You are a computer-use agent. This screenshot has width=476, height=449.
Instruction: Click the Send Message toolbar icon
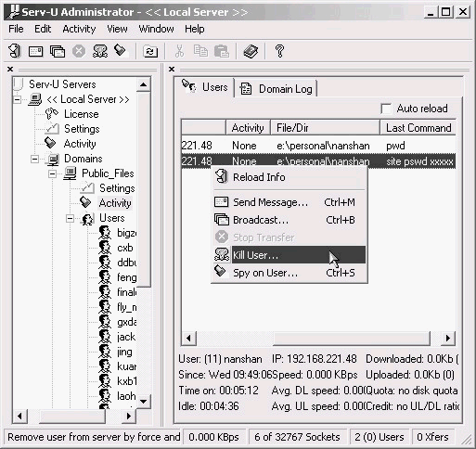[x=35, y=51]
